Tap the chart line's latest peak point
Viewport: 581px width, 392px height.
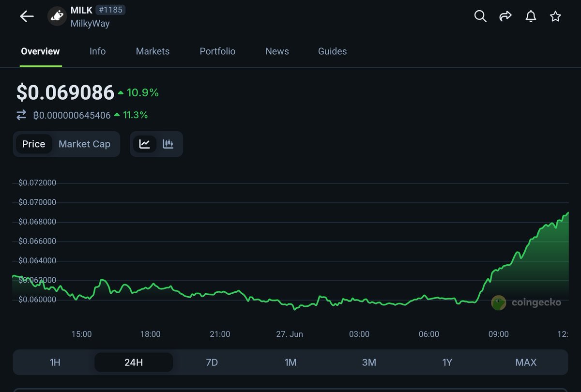click(x=567, y=212)
